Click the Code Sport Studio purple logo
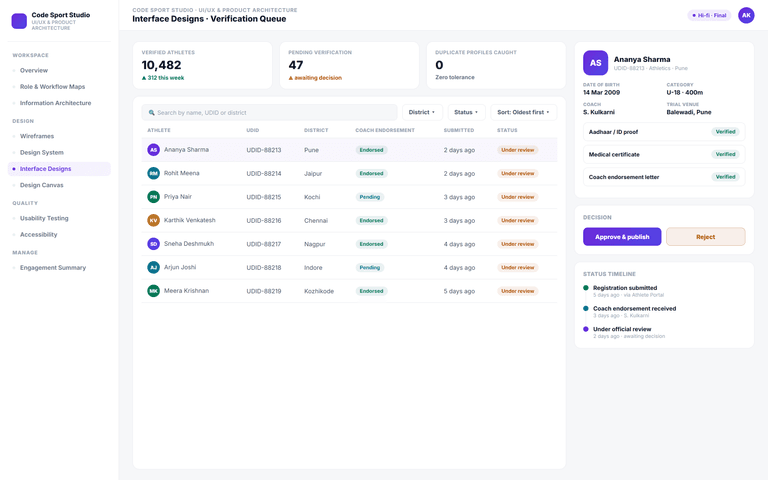The height and width of the screenshot is (480, 768). [x=19, y=21]
